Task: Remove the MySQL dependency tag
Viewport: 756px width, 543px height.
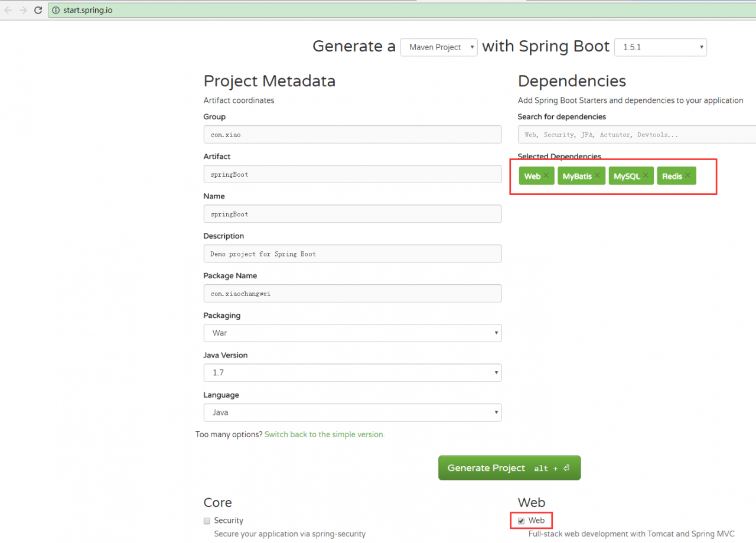Action: [x=646, y=175]
